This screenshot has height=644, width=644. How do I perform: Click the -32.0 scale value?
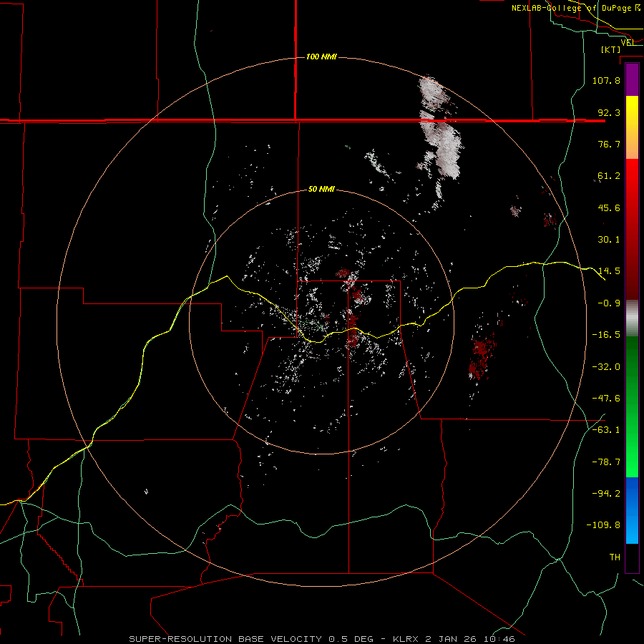(x=606, y=367)
